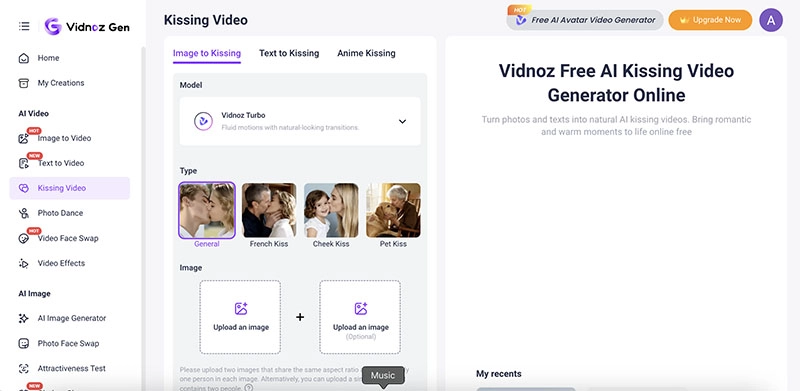The image size is (800, 391).
Task: Click the 'Type' section label
Action: click(188, 171)
